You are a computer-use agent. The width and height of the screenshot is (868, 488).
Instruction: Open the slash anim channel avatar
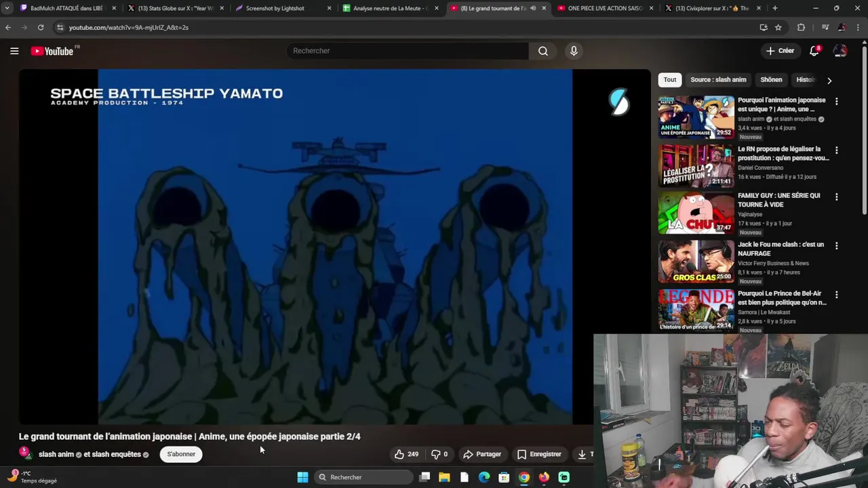tap(25, 453)
